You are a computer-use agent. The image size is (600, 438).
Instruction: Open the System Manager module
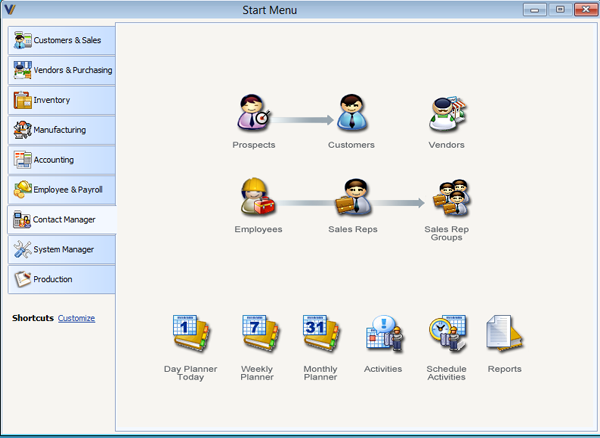[62, 249]
